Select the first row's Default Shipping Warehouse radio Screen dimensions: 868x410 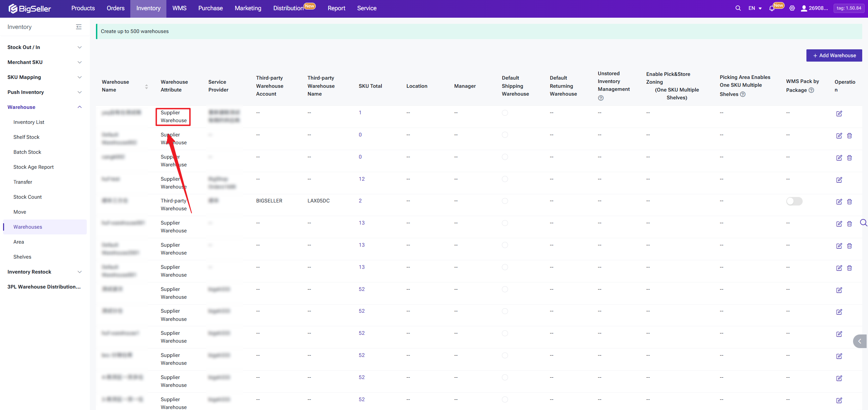[505, 113]
